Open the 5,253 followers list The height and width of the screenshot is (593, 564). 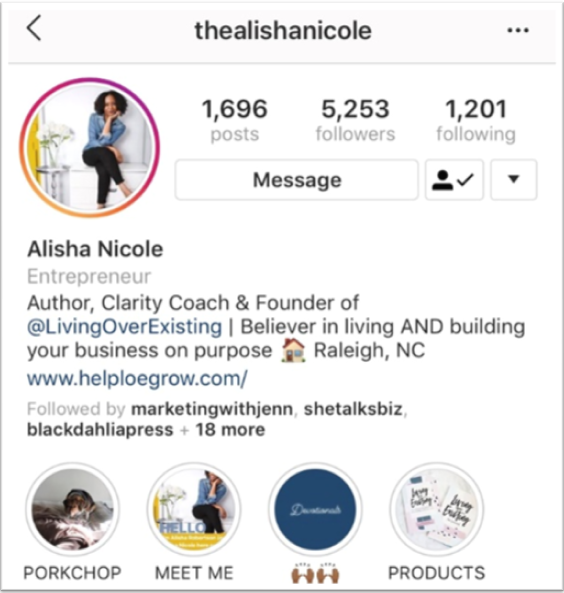tap(355, 120)
